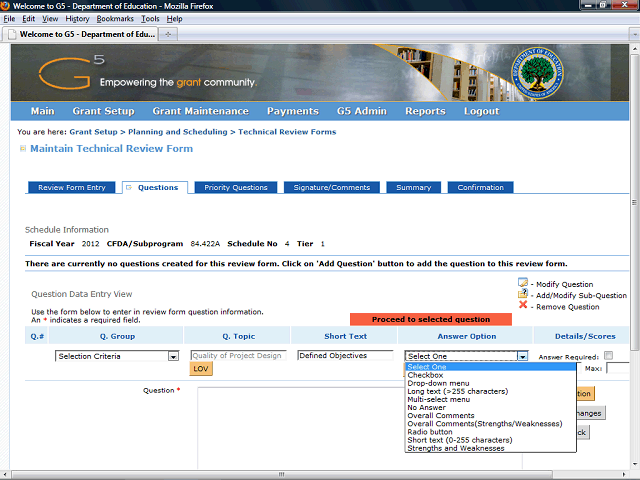The height and width of the screenshot is (480, 640).
Task: Open the Confirmation tab
Action: coord(480,187)
